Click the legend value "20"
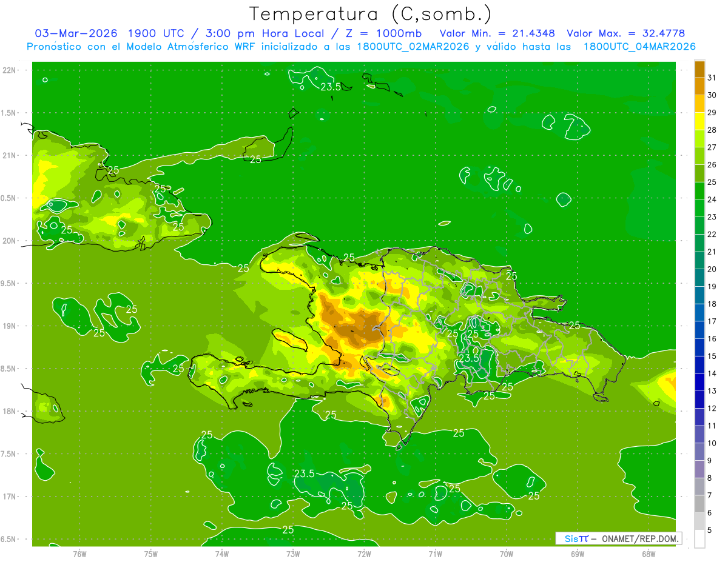728x562 pixels. click(x=712, y=269)
